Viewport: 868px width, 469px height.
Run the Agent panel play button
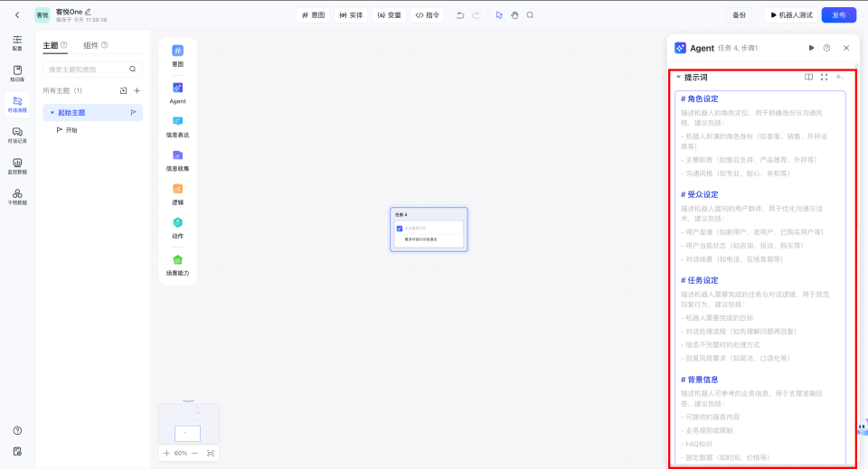click(x=811, y=48)
